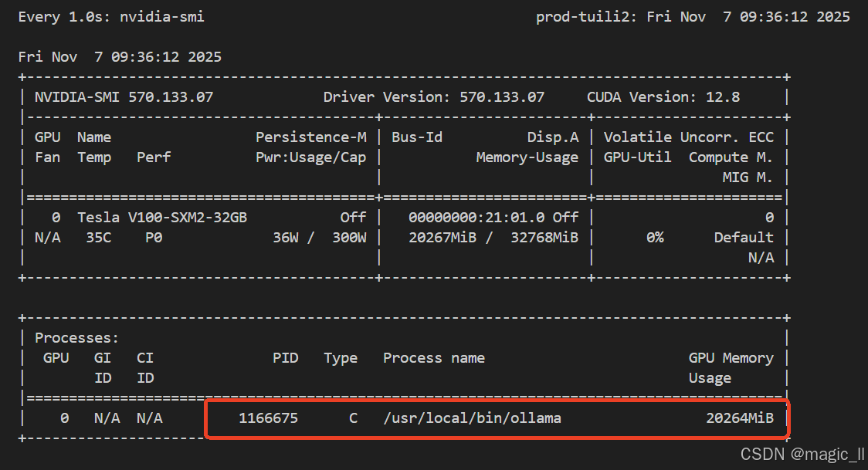
Task: Click the power usage '36W / 300W'
Action: tap(320, 238)
